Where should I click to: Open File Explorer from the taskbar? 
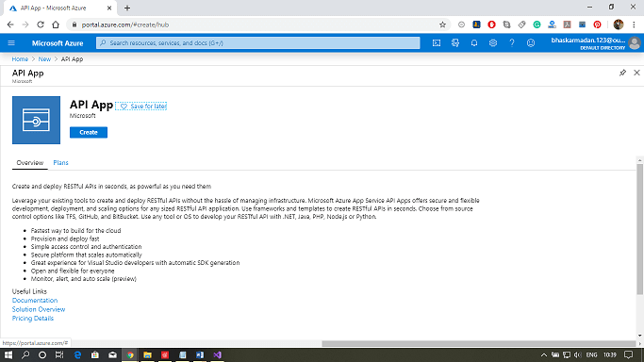147,355
